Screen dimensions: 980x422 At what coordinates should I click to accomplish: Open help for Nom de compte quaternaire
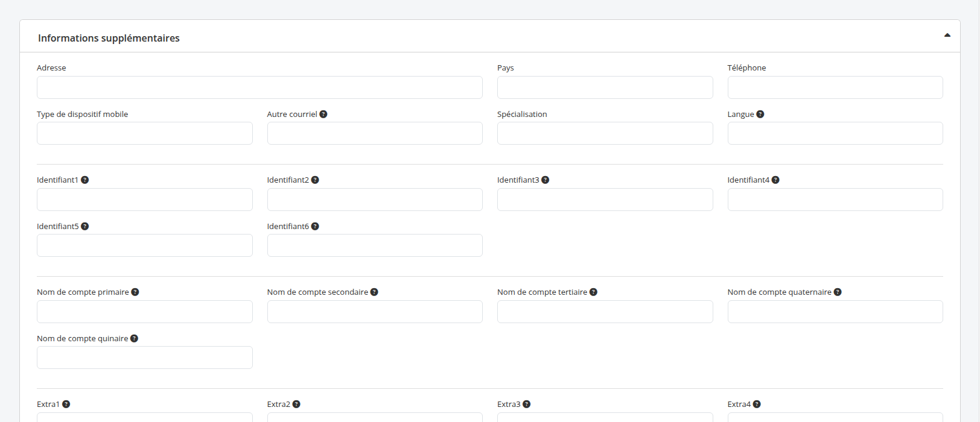coord(838,292)
